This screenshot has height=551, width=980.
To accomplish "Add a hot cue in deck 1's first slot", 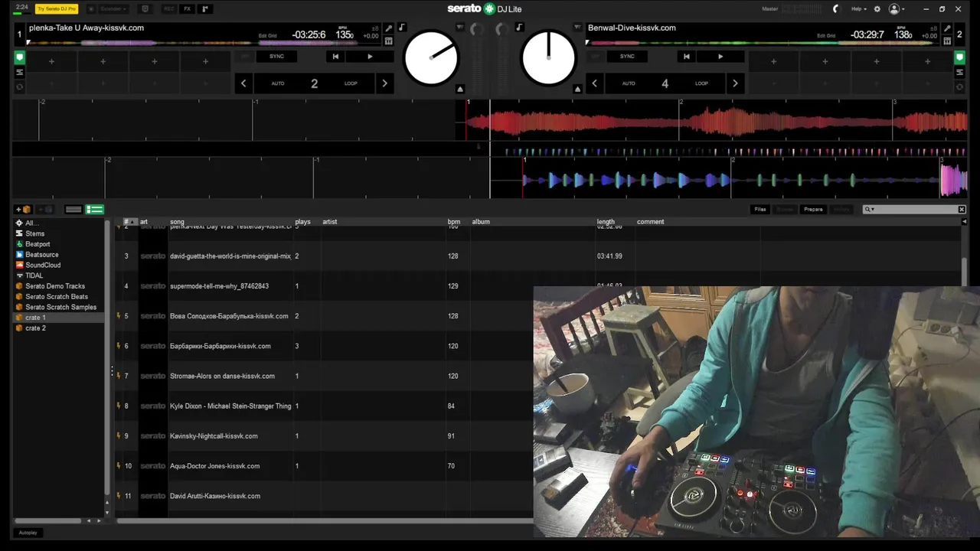I will pyautogui.click(x=52, y=61).
